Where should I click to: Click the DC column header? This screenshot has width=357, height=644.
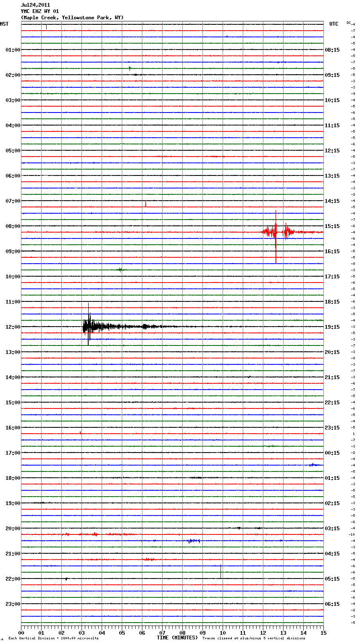click(349, 23)
